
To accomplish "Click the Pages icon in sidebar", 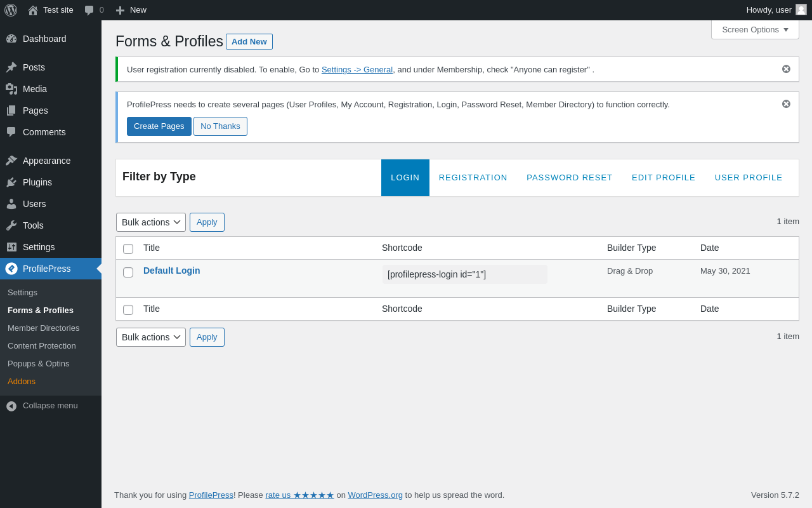I will click(11, 110).
